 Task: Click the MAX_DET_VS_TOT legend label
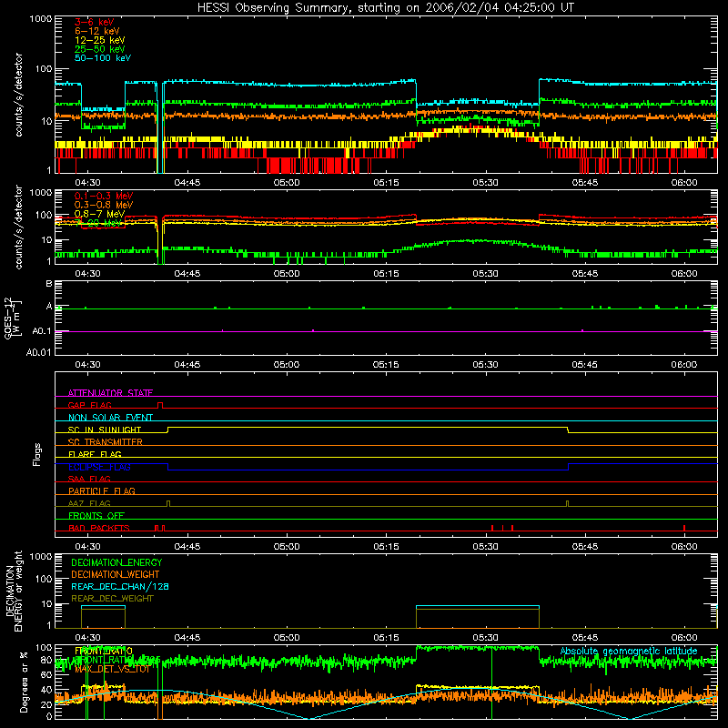pos(112,669)
